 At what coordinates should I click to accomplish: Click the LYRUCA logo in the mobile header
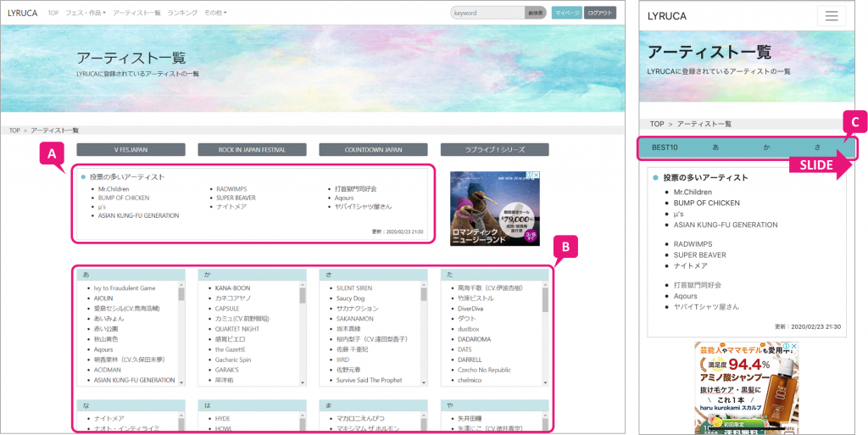(667, 16)
